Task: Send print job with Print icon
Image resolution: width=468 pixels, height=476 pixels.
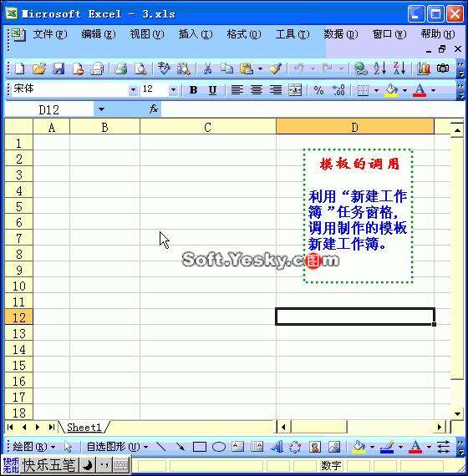Action: tap(120, 68)
